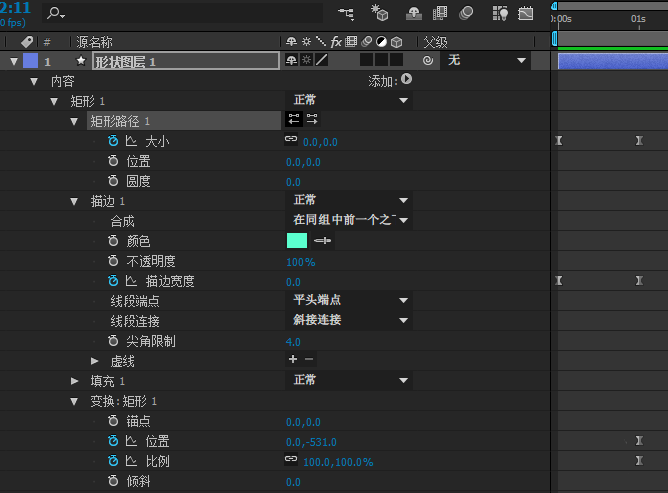Click the parent pick whip spiral icon
668x493 pixels.
click(427, 61)
